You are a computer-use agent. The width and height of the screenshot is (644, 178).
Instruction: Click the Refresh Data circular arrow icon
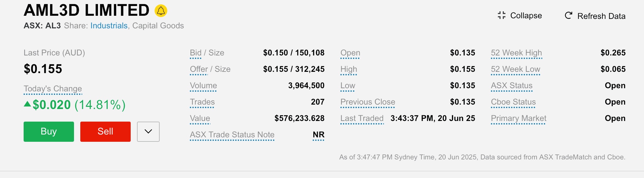[x=568, y=15]
